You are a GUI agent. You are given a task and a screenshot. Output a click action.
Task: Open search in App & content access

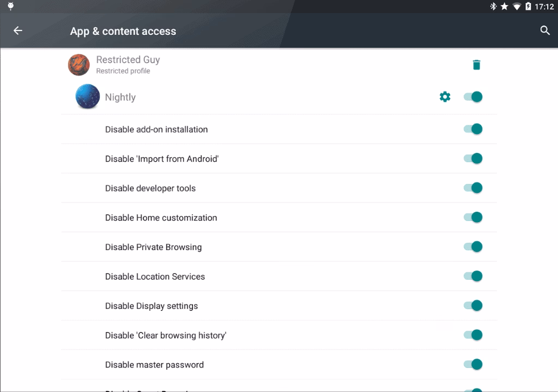545,31
